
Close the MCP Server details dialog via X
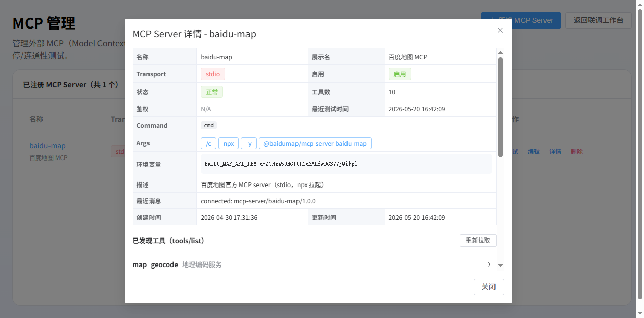tap(500, 30)
